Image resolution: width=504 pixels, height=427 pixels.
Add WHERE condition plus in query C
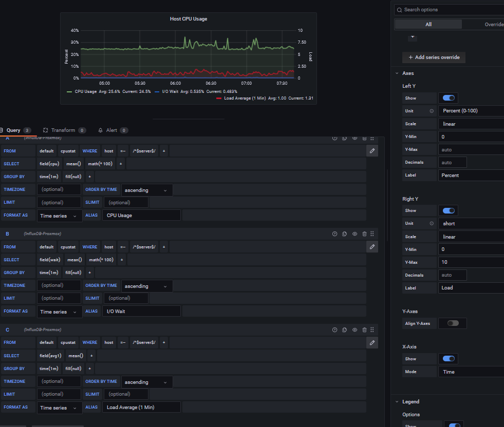164,342
